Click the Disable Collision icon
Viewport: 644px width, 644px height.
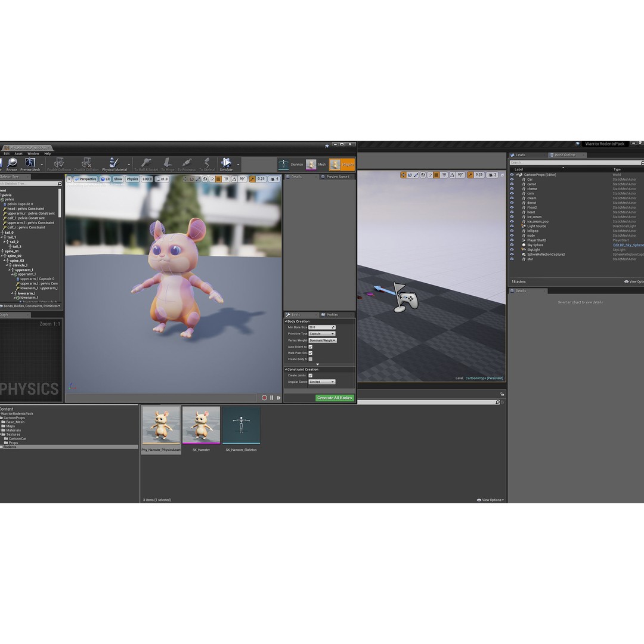pyautogui.click(x=86, y=165)
